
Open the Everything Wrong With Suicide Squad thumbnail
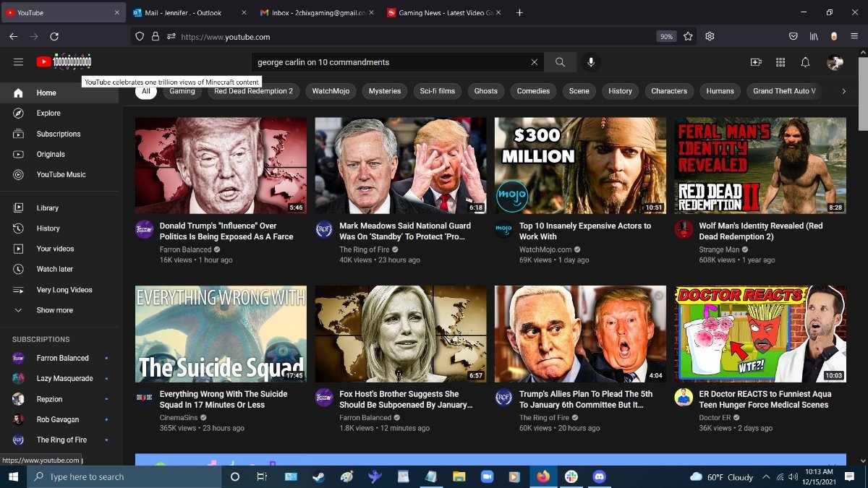221,334
